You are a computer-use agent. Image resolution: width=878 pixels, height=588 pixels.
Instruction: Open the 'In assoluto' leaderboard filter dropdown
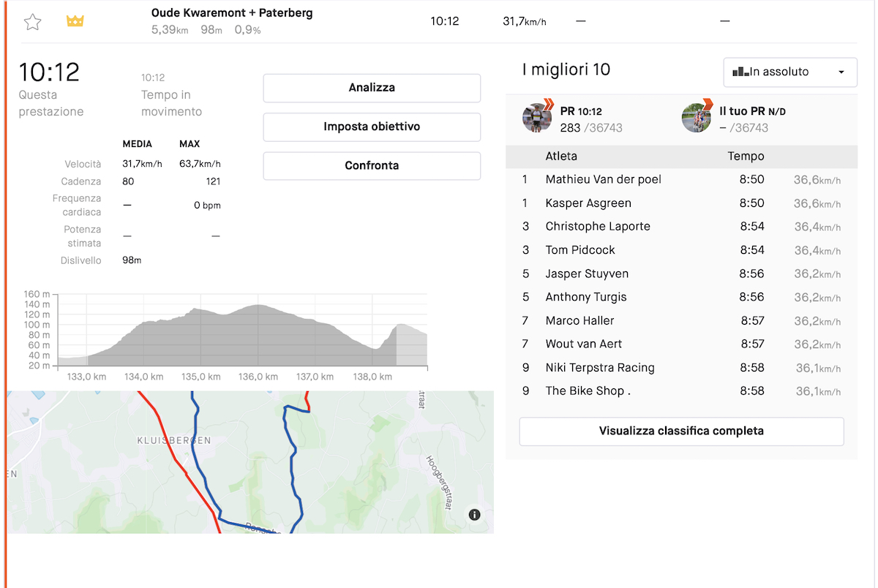point(789,72)
